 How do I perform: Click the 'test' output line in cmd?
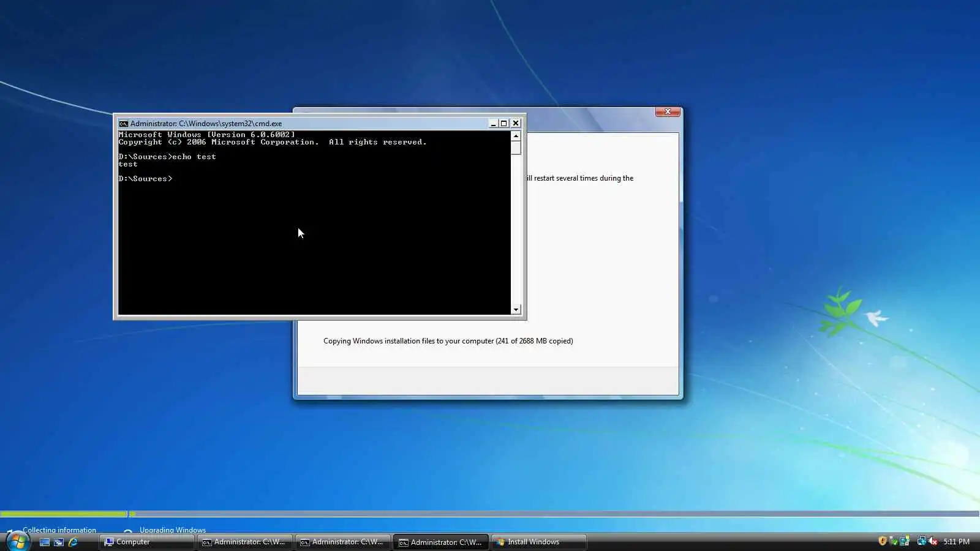coord(128,164)
